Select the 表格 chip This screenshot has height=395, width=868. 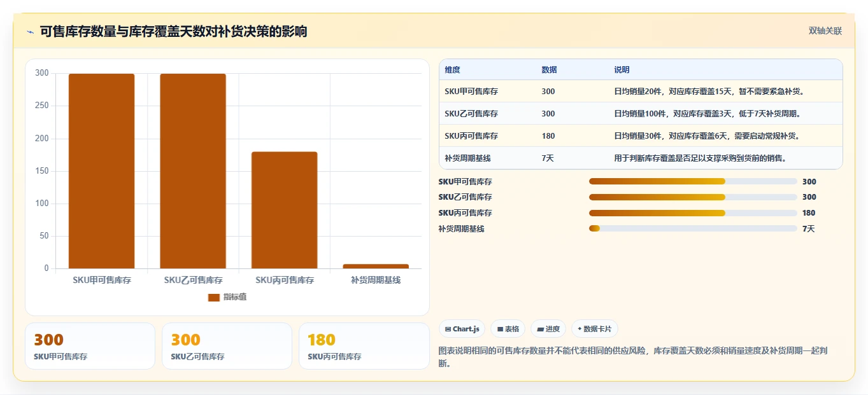(x=508, y=329)
